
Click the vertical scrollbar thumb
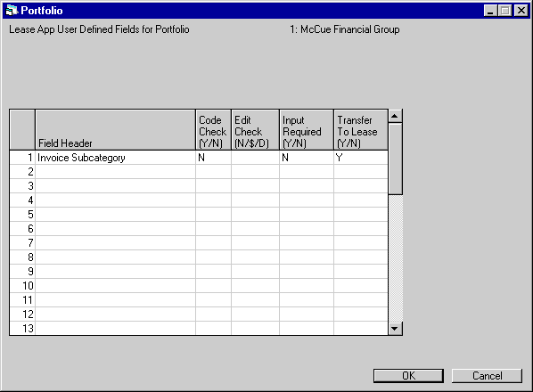pyautogui.click(x=395, y=159)
